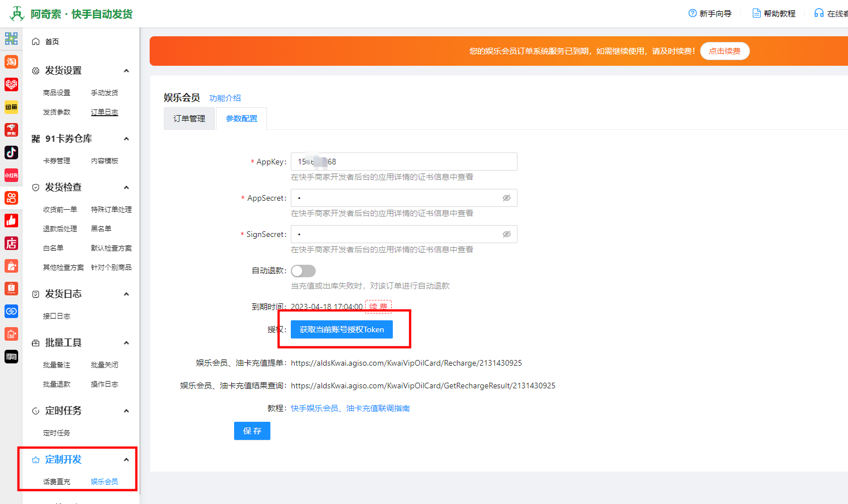Open 娱乐会员 under 定制开发

(x=105, y=482)
